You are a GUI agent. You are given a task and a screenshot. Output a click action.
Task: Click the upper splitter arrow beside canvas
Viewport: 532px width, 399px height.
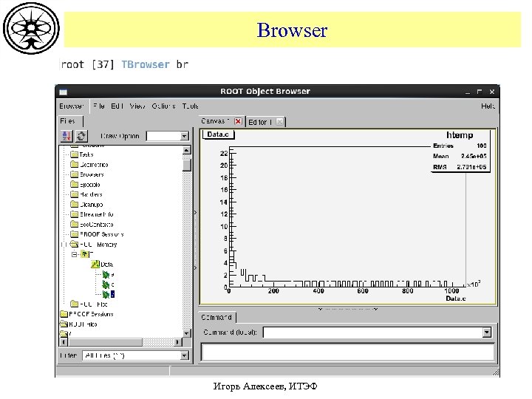pyautogui.click(x=195, y=213)
